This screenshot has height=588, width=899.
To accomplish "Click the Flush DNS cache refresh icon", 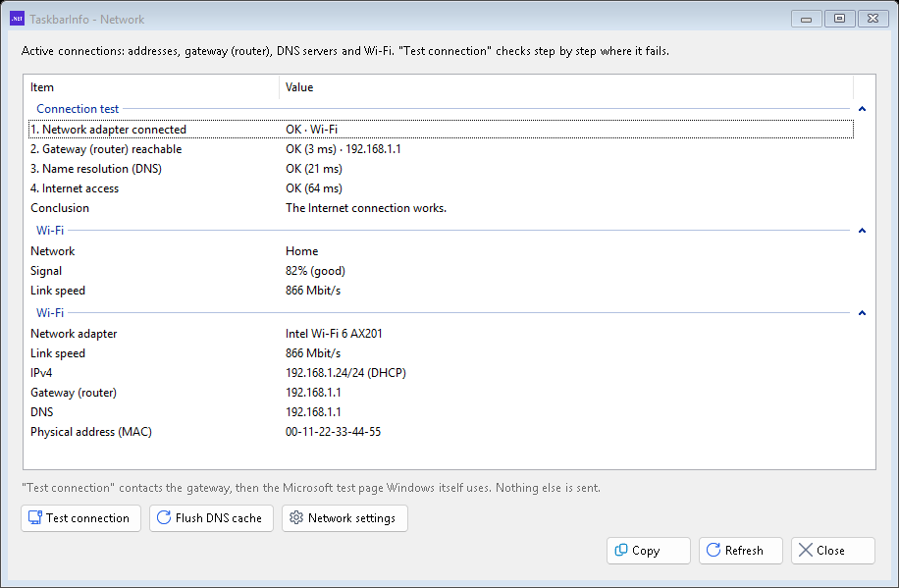I will (x=163, y=517).
